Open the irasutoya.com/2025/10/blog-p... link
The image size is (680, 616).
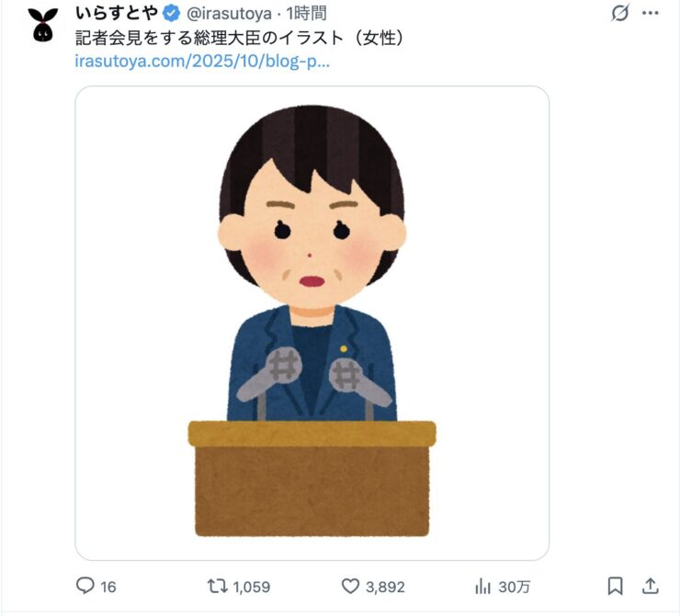(x=202, y=62)
